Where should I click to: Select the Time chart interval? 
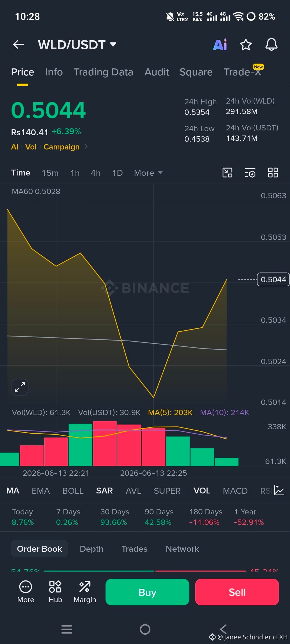[x=21, y=173]
